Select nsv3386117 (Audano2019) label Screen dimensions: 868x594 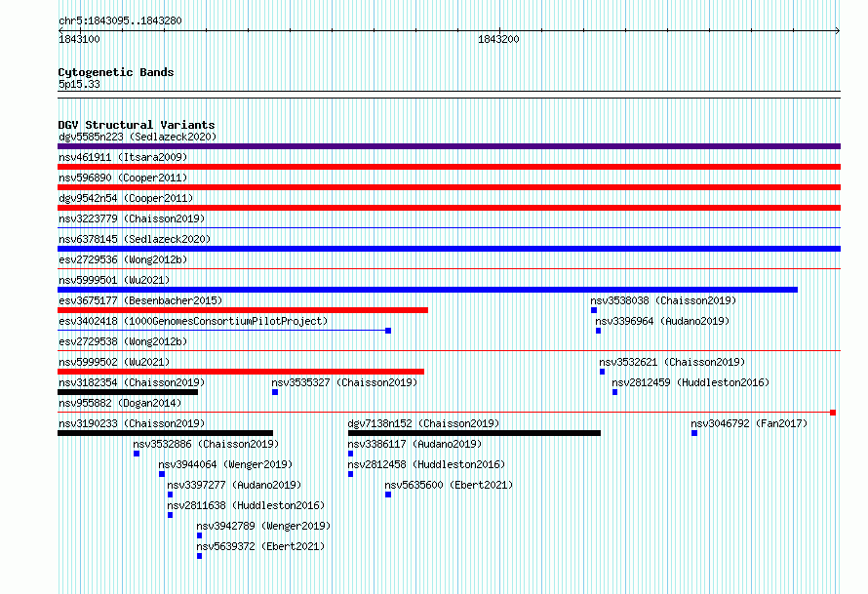(x=414, y=444)
